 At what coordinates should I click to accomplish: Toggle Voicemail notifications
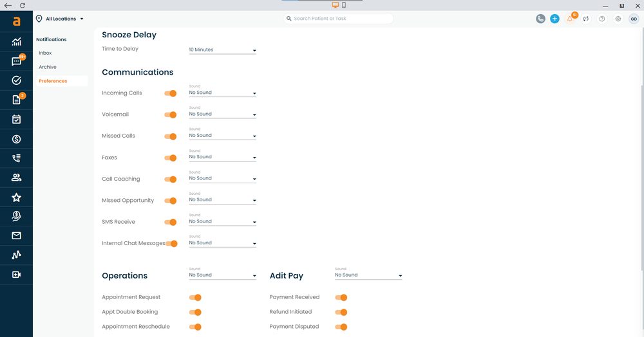171,114
